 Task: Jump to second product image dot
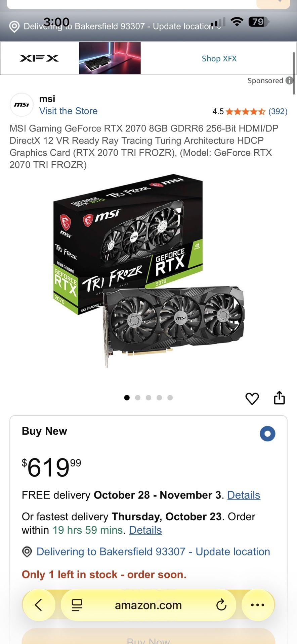tap(138, 398)
